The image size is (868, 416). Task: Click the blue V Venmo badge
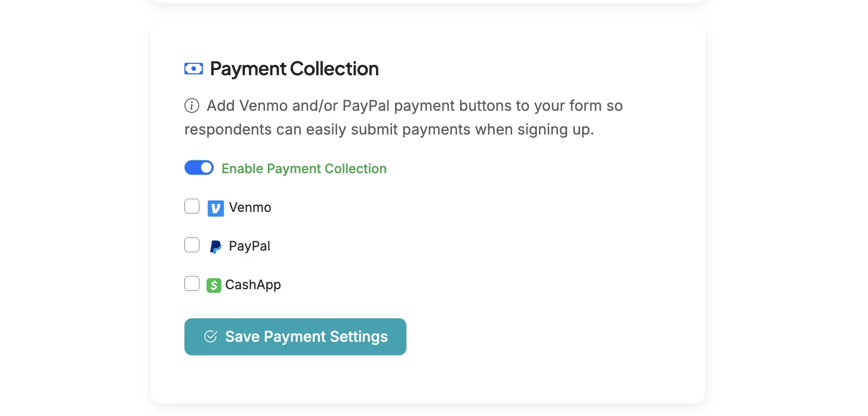coord(215,208)
